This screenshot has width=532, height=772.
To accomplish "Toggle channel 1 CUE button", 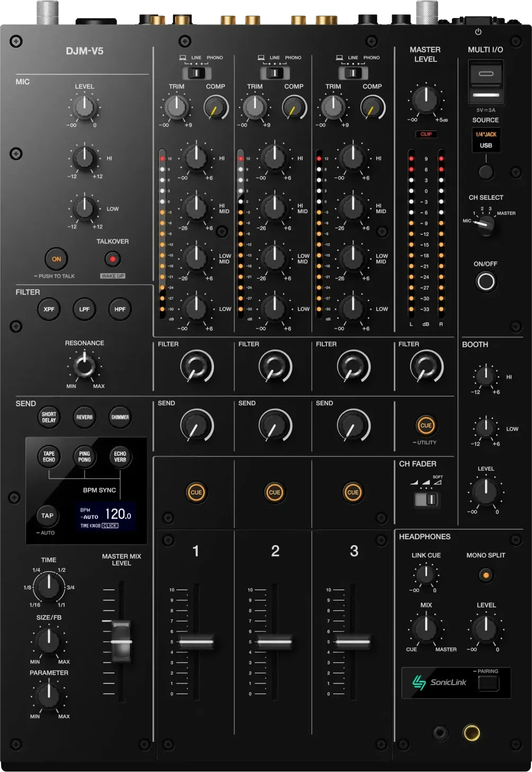I will point(196,493).
